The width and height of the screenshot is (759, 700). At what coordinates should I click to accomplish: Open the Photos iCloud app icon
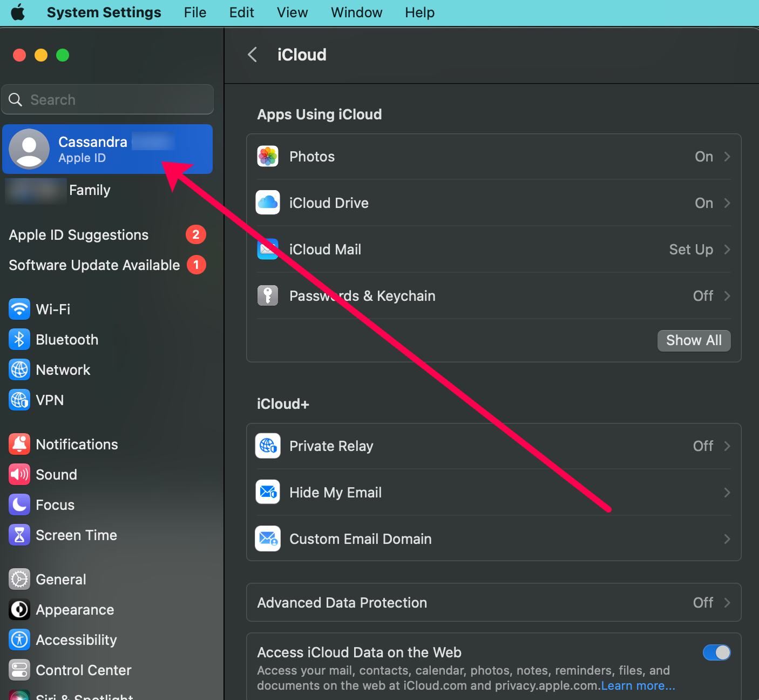click(x=268, y=156)
